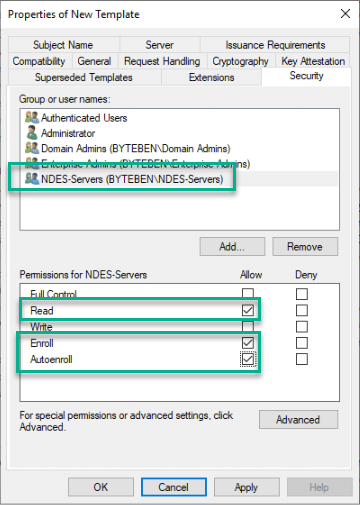Uncheck Allow for Enroll permission

248,343
